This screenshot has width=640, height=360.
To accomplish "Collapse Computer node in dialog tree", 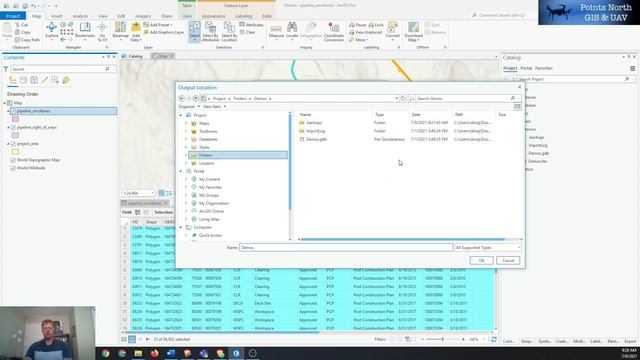I will coord(181,227).
